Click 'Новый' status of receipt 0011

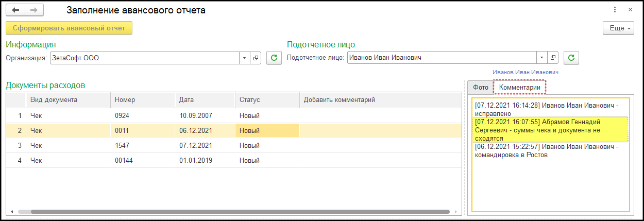[267, 131]
